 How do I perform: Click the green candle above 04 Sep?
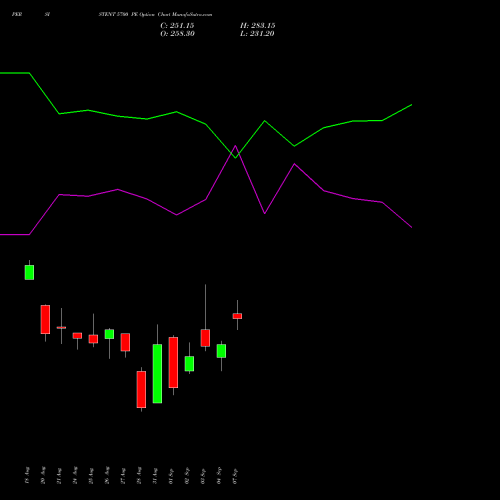pyautogui.click(x=221, y=351)
